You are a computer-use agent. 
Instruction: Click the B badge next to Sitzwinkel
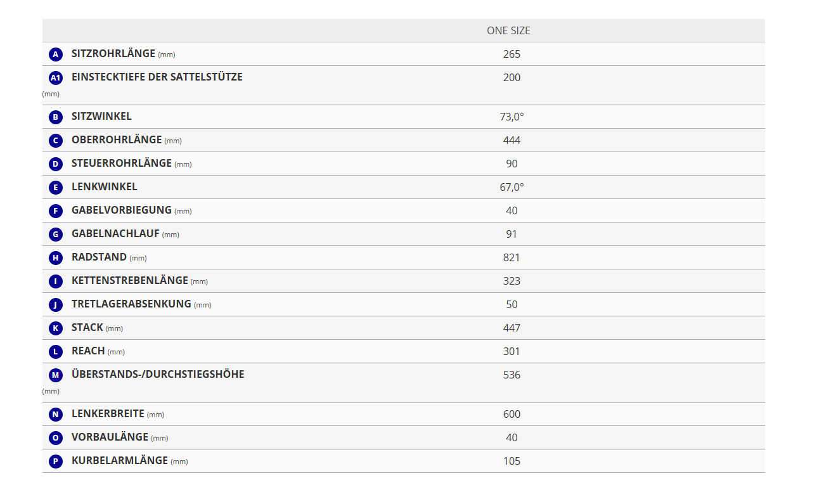[x=56, y=117]
